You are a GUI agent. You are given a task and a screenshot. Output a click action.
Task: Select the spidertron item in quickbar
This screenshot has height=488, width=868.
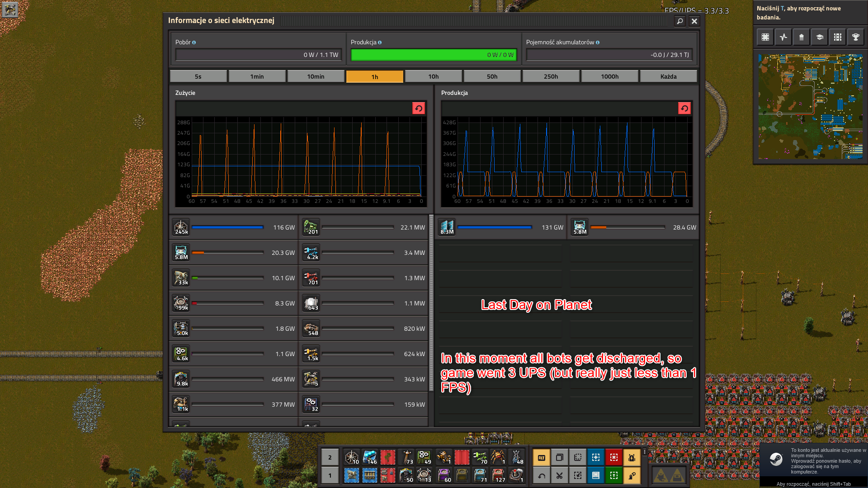click(498, 457)
